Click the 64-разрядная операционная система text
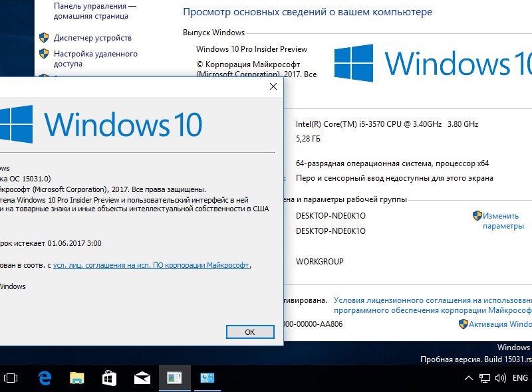This screenshot has width=532, height=392. tap(392, 163)
